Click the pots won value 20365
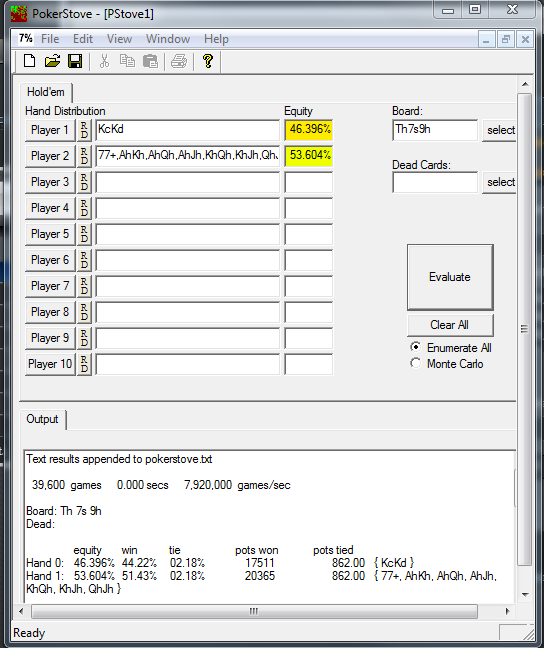544x648 pixels. [260, 576]
